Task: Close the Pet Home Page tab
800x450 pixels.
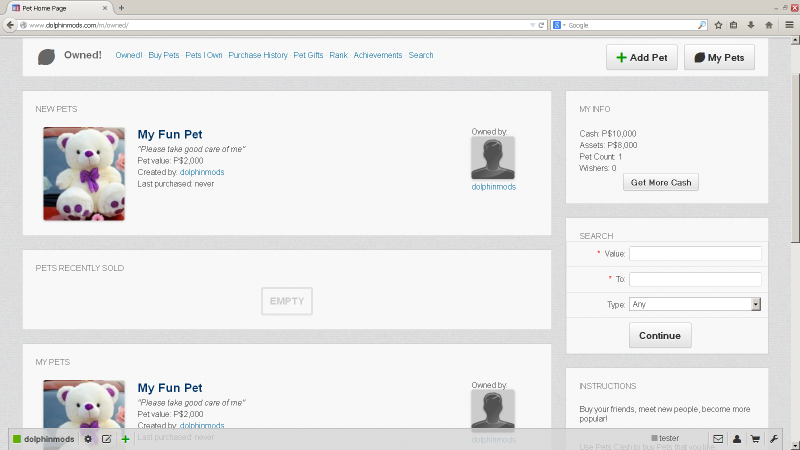Action: 105,8
